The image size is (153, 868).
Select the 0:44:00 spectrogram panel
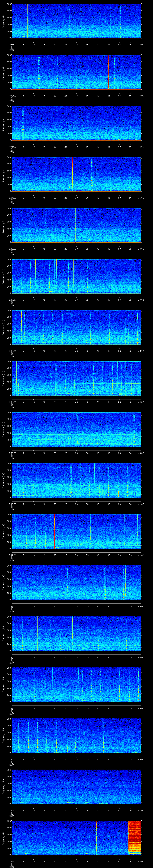pos(76,684)
